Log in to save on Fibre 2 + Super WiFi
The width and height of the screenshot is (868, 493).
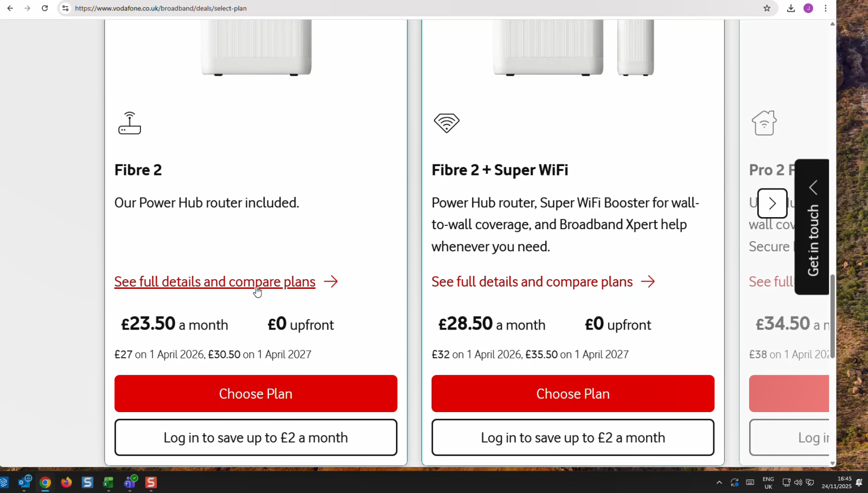573,438
